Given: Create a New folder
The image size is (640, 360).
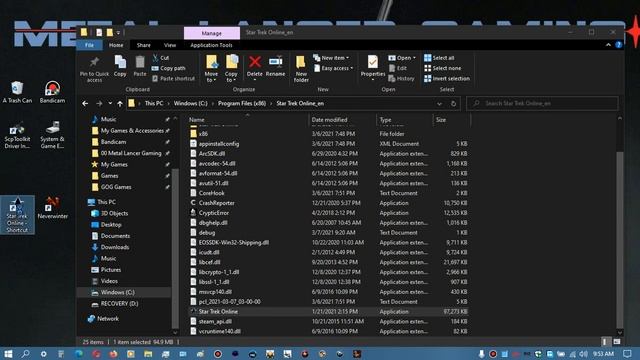Looking at the screenshot, I should pyautogui.click(x=301, y=69).
